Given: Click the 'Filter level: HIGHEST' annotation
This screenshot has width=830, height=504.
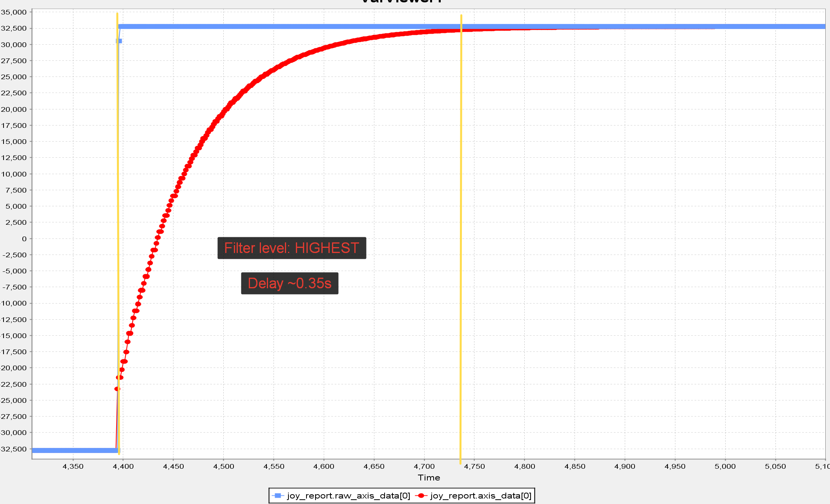Looking at the screenshot, I should pyautogui.click(x=292, y=248).
